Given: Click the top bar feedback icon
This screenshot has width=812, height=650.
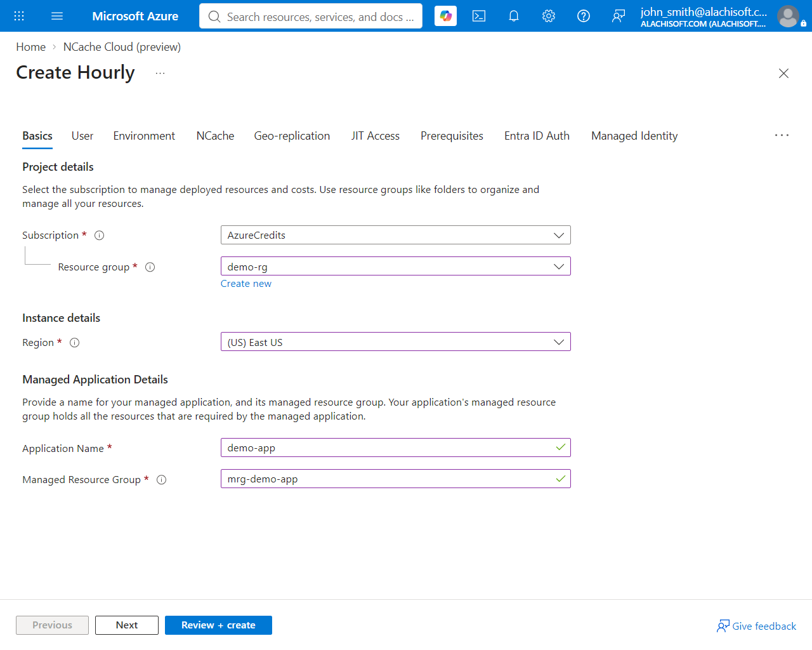Looking at the screenshot, I should pos(619,16).
